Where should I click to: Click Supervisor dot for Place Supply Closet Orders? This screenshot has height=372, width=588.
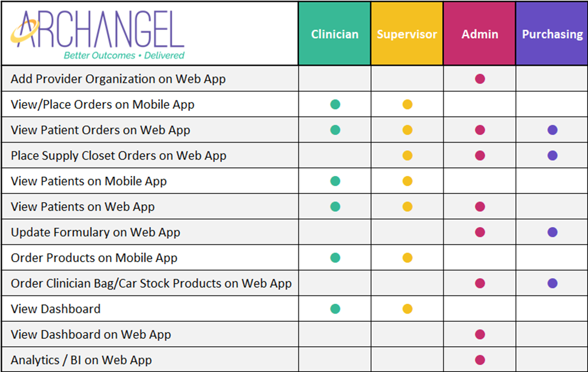(x=407, y=156)
